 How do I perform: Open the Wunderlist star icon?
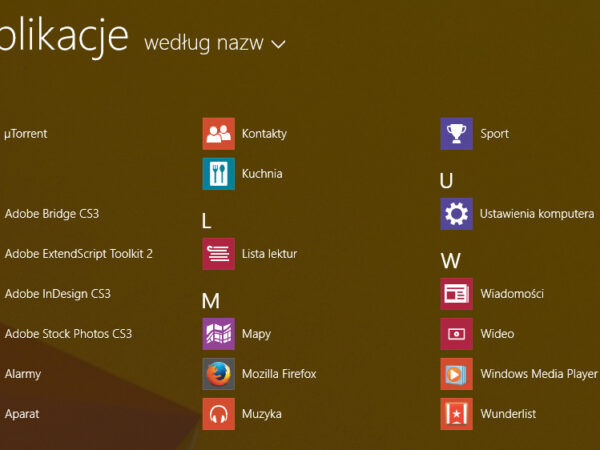pos(456,414)
